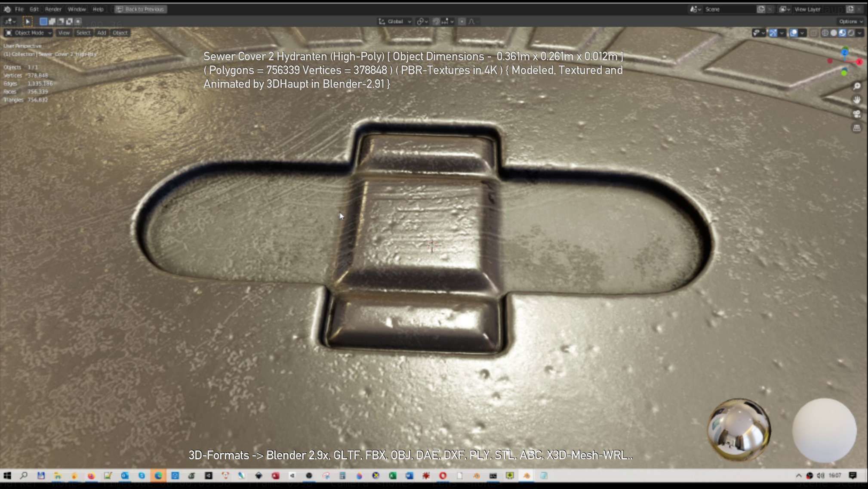Toggle Show Gizmo button
Screen dimensions: 868x489
773,33
